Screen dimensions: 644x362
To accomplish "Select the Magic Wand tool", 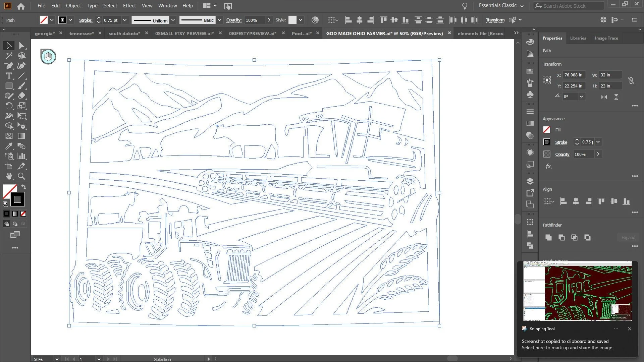I will click(x=9, y=56).
